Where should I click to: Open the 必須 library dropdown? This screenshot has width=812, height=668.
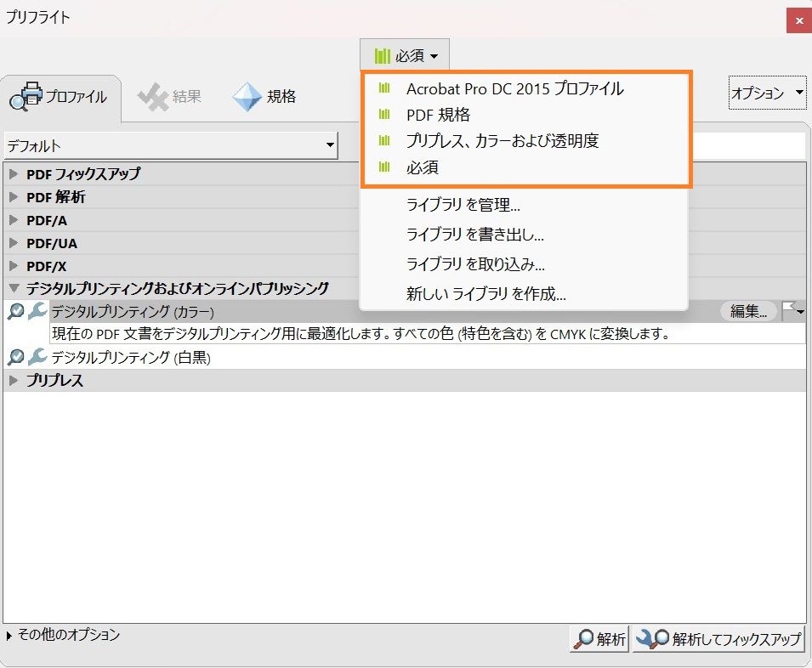click(x=405, y=55)
